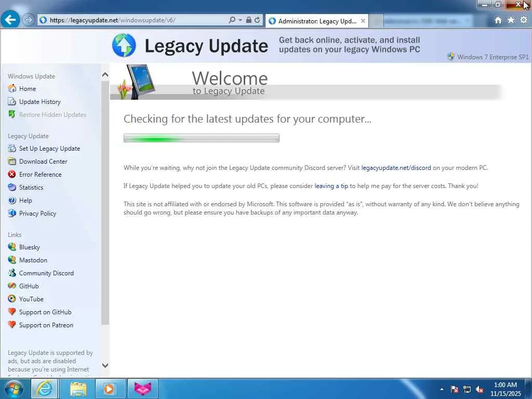This screenshot has width=532, height=399.
Task: Open the Mastodon link
Action: coord(33,260)
